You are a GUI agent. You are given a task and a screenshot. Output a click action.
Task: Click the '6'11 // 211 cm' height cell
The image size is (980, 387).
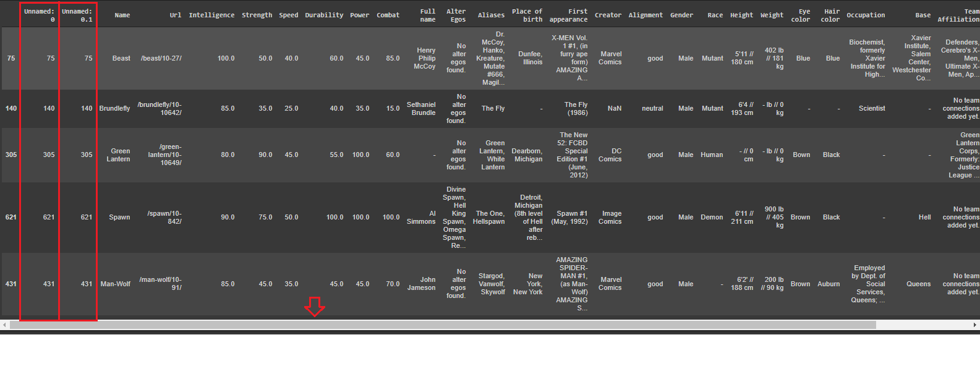742,217
